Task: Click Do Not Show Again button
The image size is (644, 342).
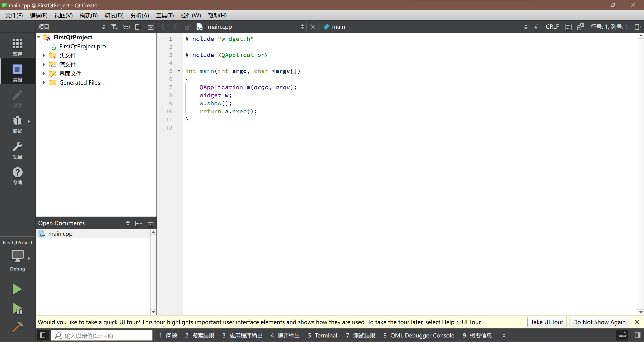Action: point(599,322)
